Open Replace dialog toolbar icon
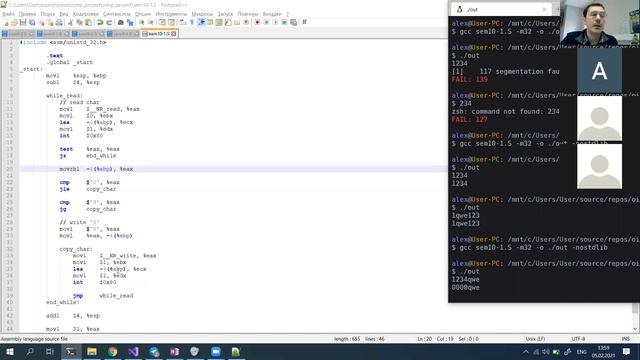 (x=130, y=22)
